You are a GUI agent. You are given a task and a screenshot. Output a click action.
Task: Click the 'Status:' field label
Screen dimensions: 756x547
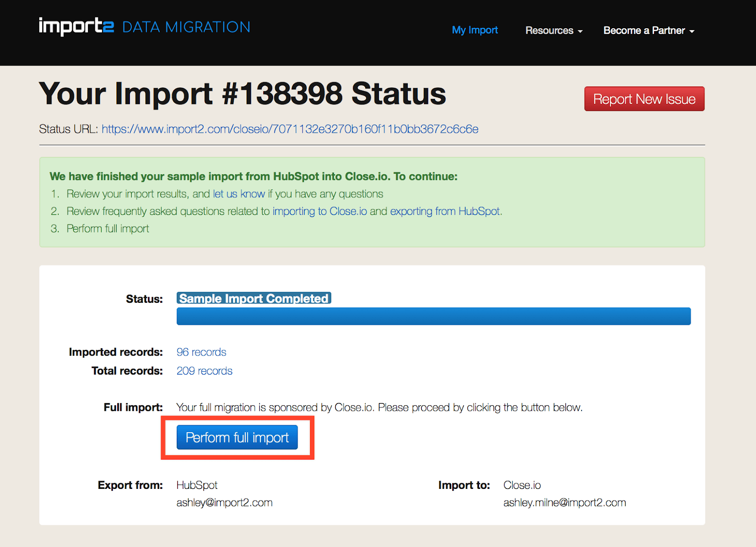[144, 299]
